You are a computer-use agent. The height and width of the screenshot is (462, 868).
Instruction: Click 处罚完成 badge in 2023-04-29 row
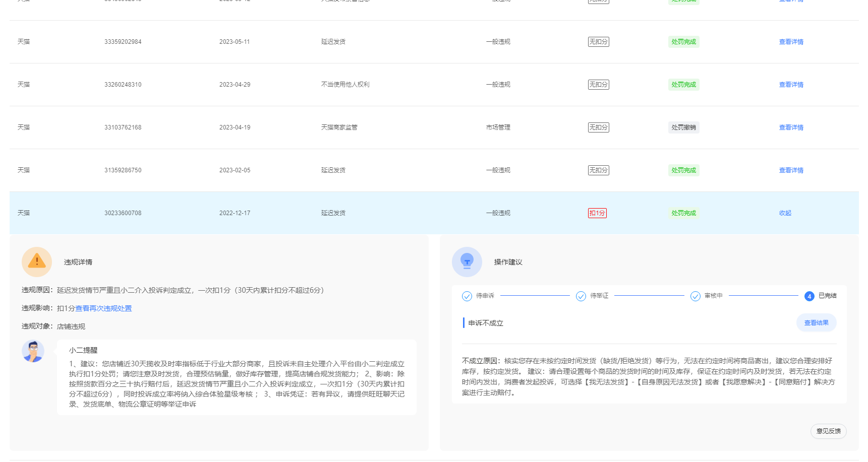pos(684,85)
